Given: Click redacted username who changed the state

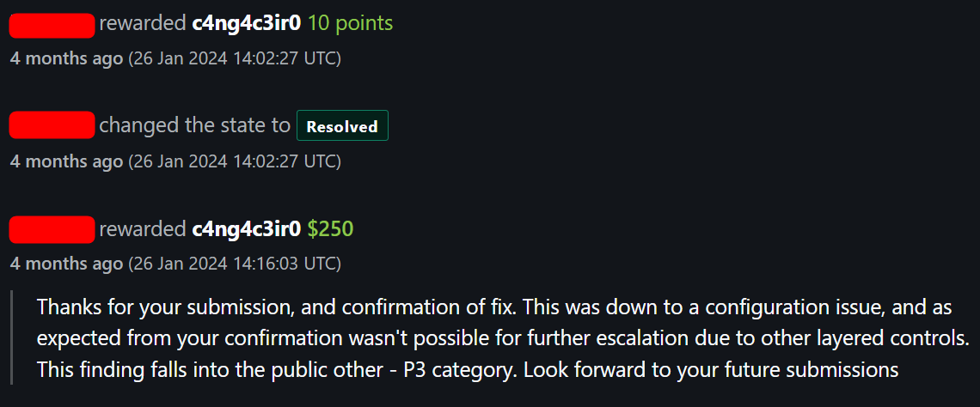Looking at the screenshot, I should 52,126.
